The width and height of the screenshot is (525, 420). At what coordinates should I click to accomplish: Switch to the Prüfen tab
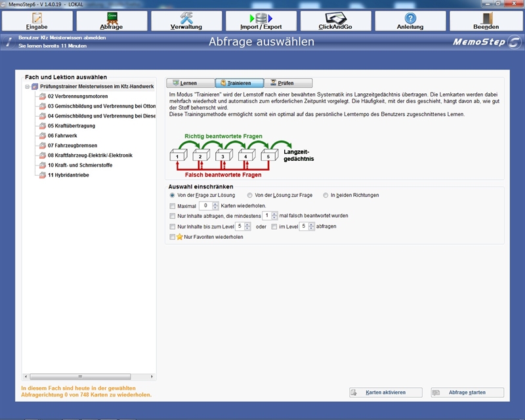pos(288,83)
